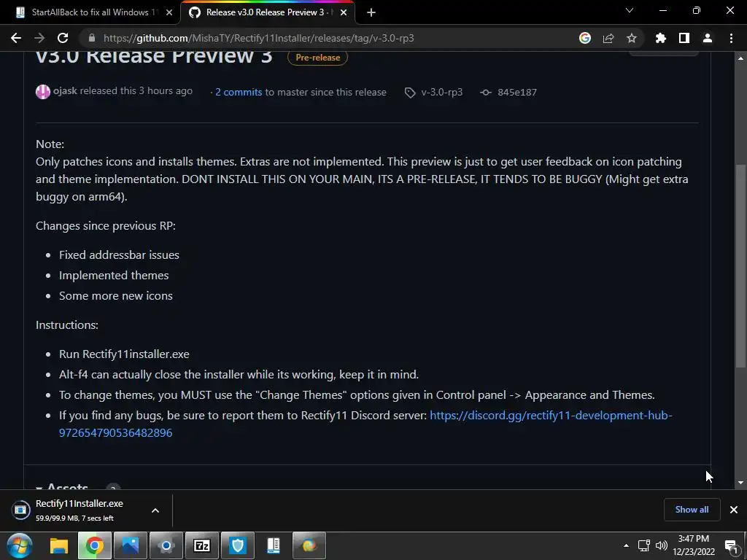The image size is (747, 560).
Task: Click the page scrollbar thumb
Action: [x=740, y=265]
